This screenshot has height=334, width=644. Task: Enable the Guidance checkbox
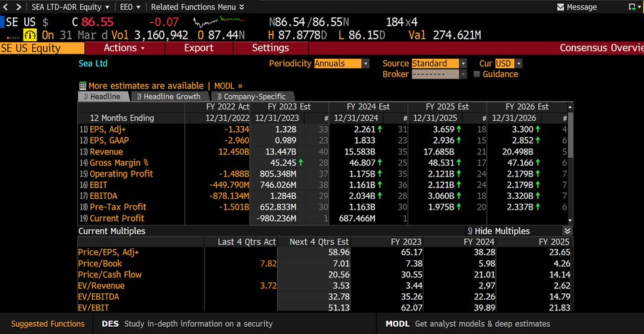click(477, 74)
